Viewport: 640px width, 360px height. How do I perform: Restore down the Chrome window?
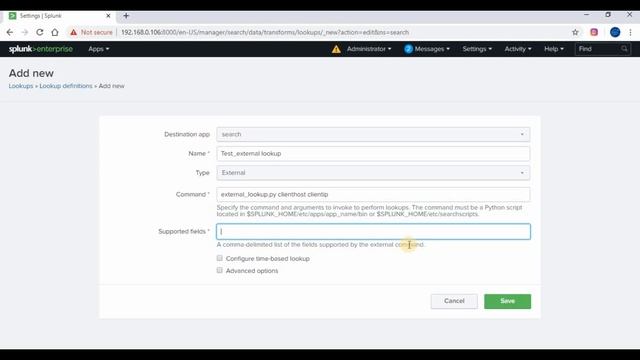point(608,15)
